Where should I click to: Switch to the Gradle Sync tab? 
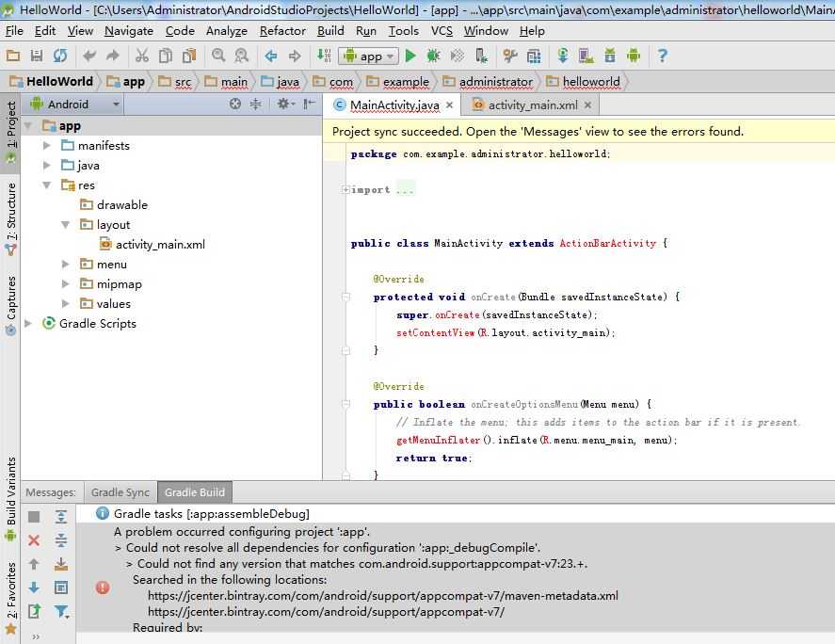120,492
